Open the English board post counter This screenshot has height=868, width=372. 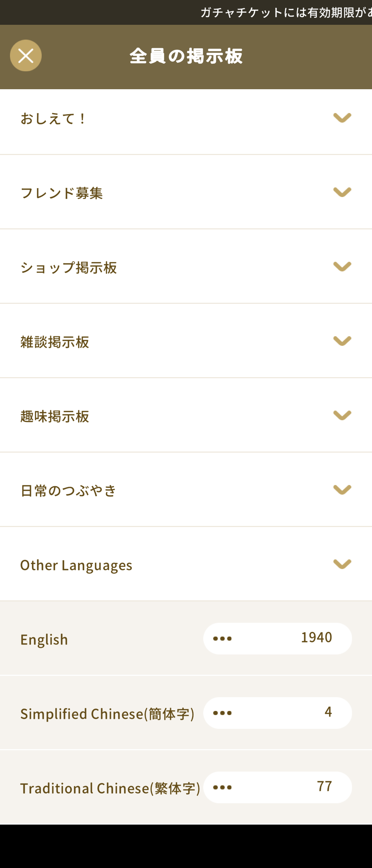[x=278, y=639]
